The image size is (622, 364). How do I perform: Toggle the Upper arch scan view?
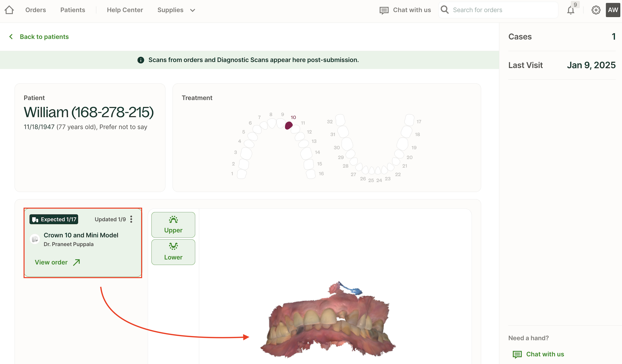(x=173, y=225)
